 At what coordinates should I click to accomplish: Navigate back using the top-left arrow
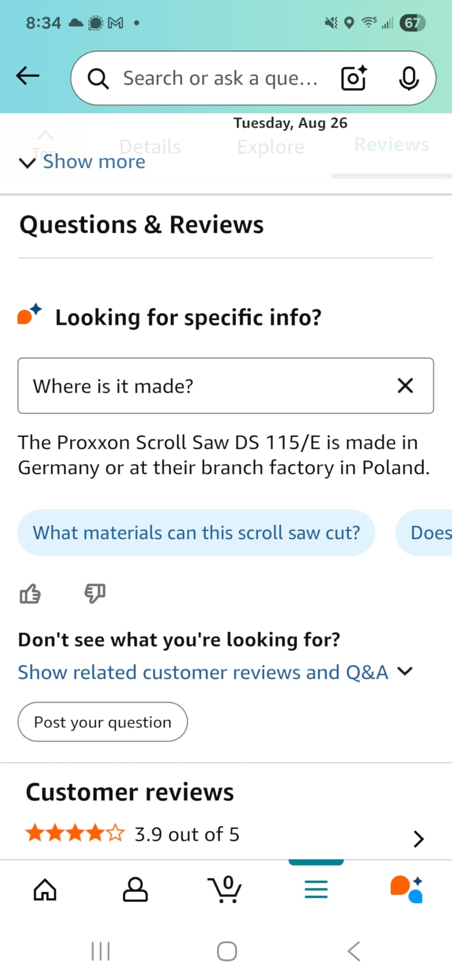tap(27, 75)
